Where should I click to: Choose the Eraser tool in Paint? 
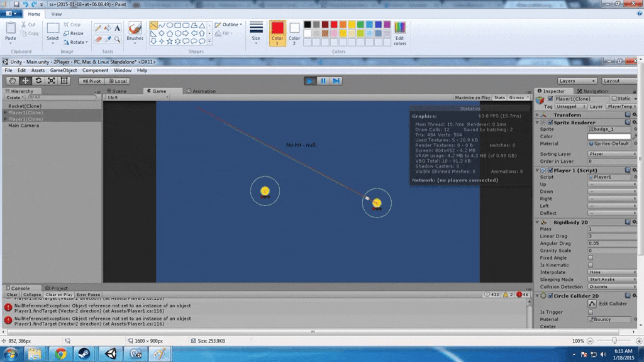(x=98, y=39)
